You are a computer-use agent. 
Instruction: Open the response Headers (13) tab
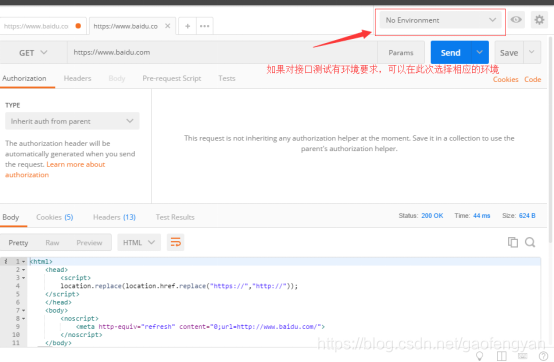point(114,217)
